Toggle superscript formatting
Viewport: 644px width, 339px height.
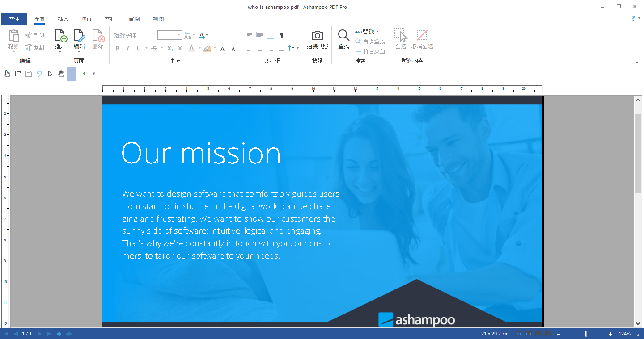tap(181, 48)
